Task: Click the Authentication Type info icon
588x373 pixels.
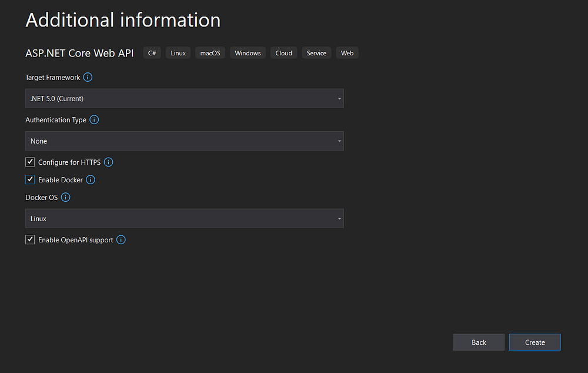Action: (94, 119)
